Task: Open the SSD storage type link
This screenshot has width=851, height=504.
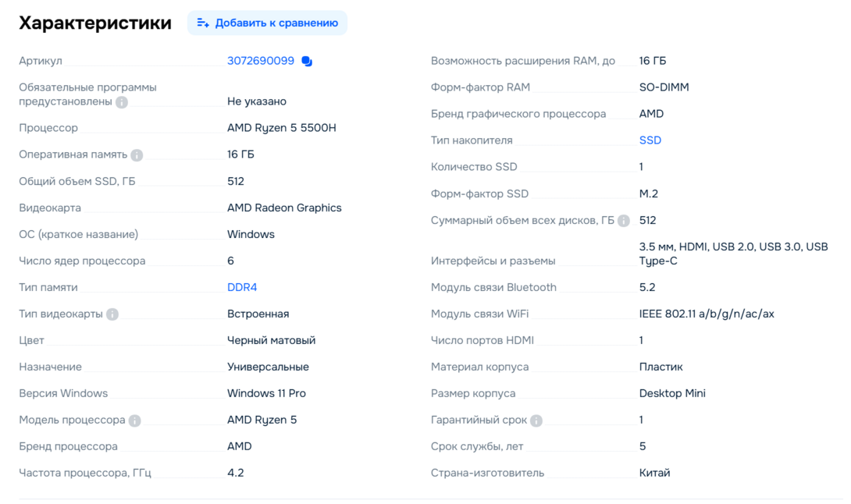Action: (x=650, y=140)
